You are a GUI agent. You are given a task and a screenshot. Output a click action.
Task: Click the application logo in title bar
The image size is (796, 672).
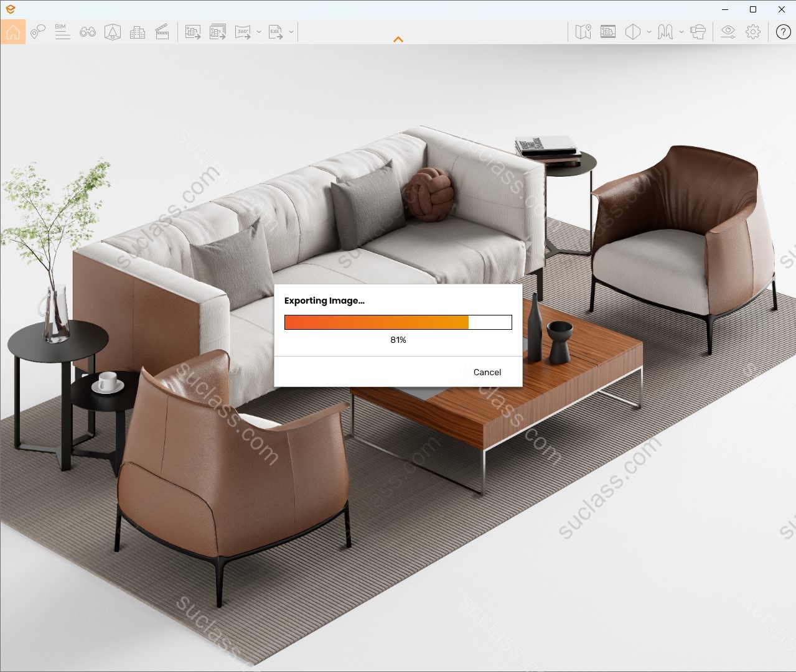tap(10, 9)
